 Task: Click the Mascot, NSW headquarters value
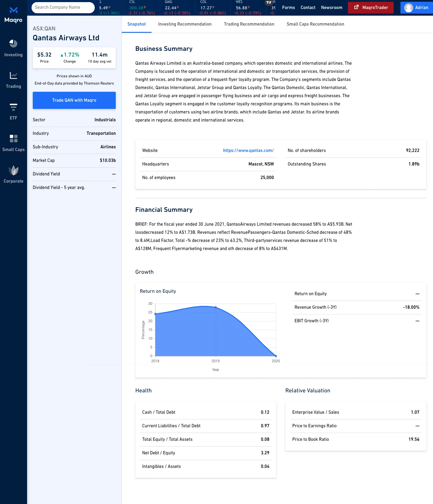[261, 164]
